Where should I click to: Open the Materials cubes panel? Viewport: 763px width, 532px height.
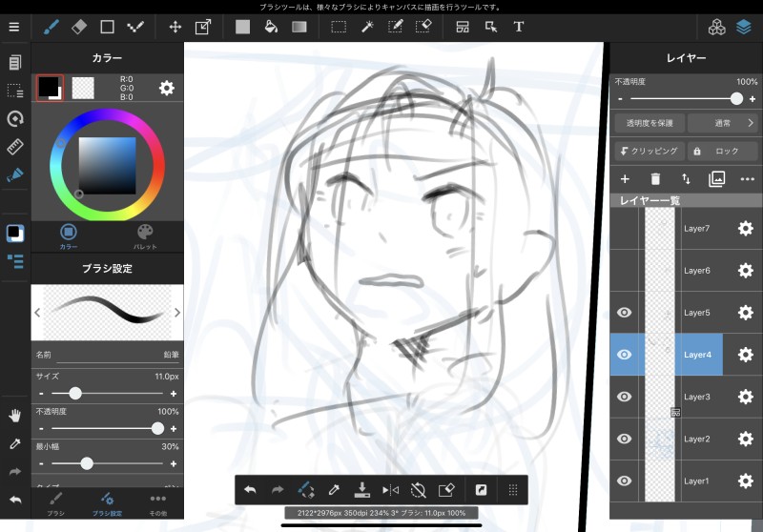[716, 28]
